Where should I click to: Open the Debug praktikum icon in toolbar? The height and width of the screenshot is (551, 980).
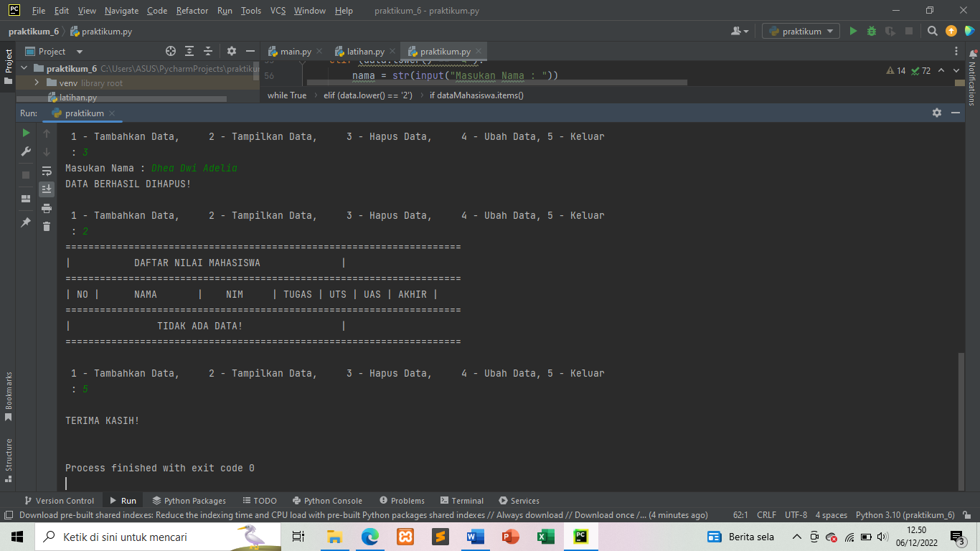pos(870,31)
